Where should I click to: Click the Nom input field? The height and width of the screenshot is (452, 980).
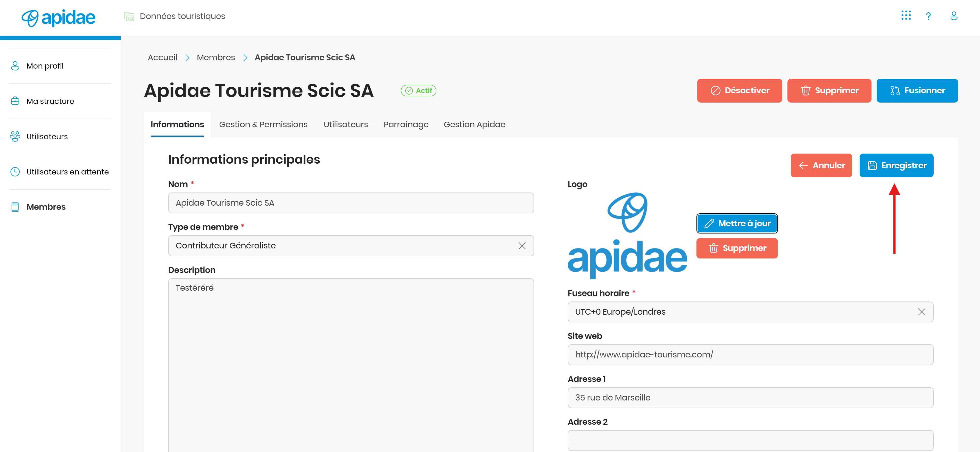point(351,203)
